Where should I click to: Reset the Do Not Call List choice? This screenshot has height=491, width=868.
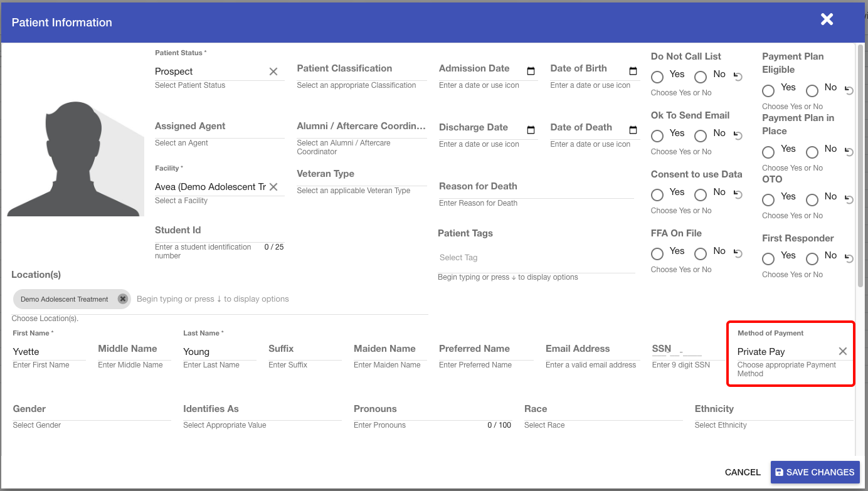click(738, 77)
